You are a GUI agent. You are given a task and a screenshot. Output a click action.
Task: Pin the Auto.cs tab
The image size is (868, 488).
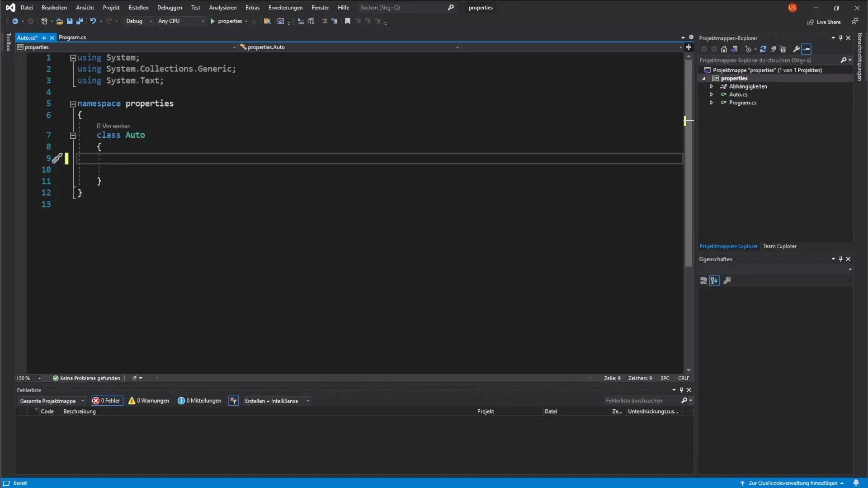coord(44,38)
